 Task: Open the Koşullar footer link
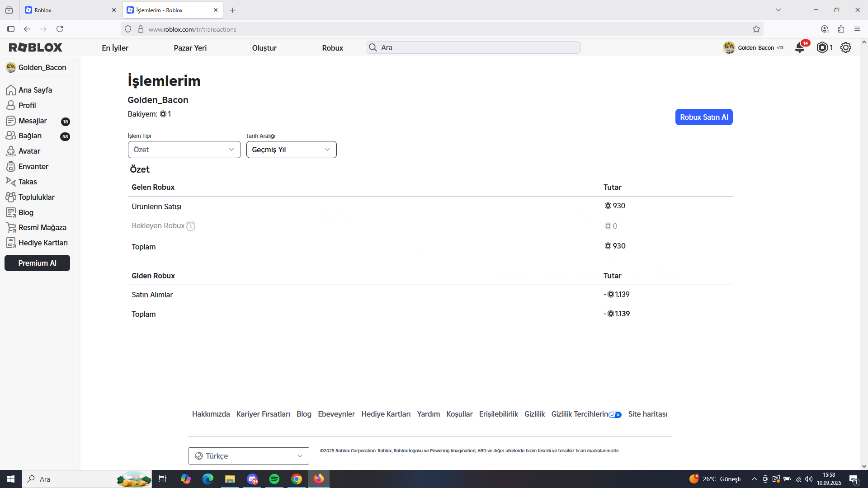tap(459, 414)
